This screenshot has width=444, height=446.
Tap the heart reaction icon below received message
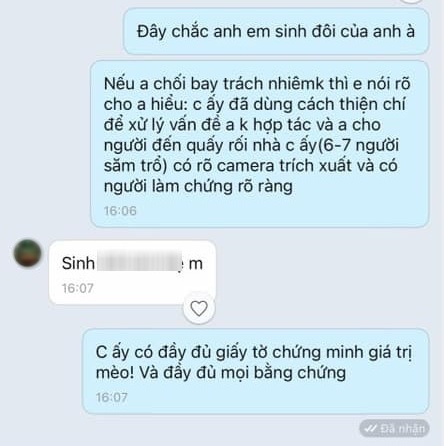(x=199, y=308)
